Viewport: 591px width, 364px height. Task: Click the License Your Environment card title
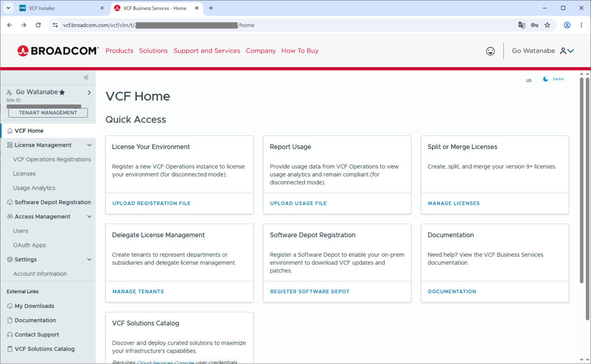151,147
